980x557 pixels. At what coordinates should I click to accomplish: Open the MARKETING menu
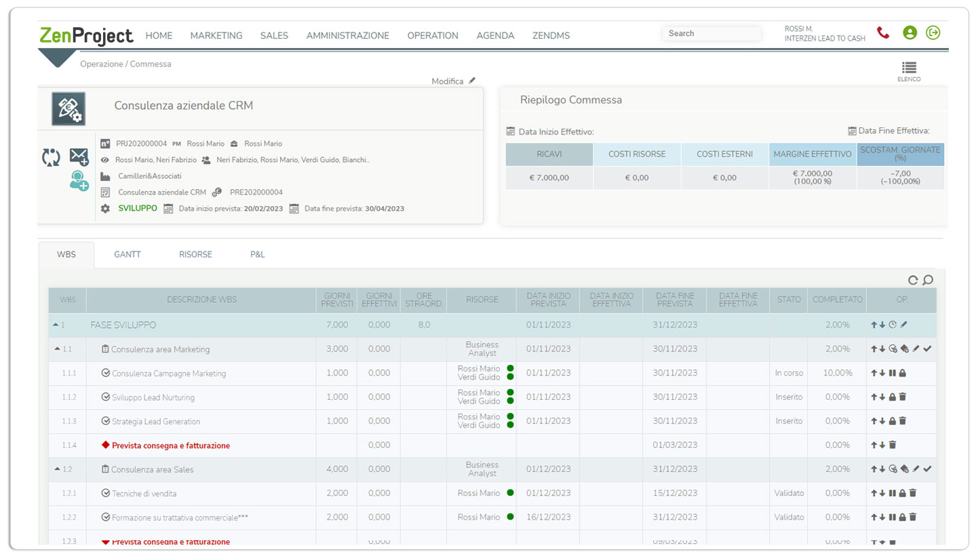[x=216, y=36]
